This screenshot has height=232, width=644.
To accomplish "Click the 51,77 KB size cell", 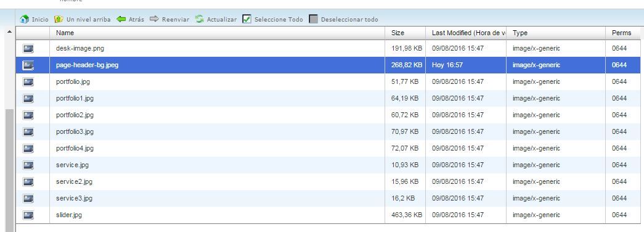I will (405, 82).
